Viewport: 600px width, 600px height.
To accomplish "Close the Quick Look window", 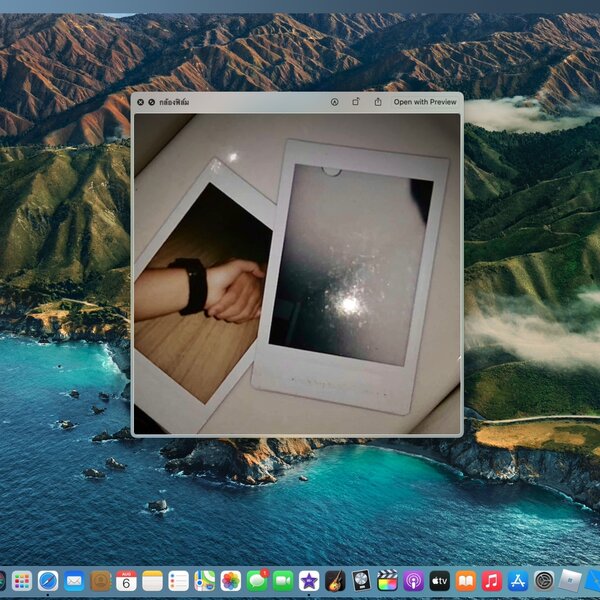I will [x=140, y=102].
